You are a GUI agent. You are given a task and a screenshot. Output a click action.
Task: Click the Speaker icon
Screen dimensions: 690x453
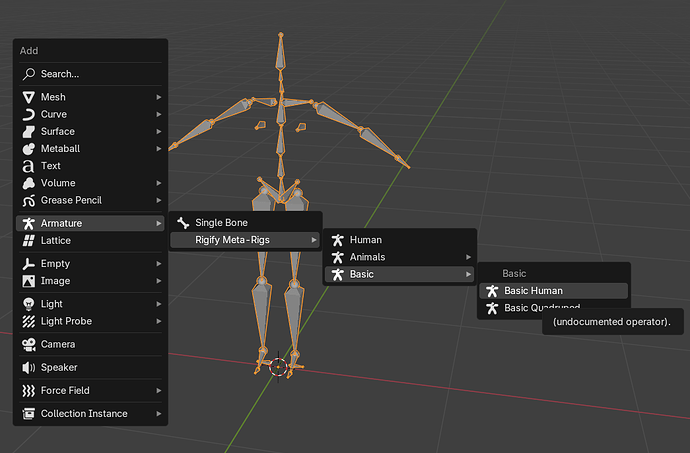[x=29, y=367]
